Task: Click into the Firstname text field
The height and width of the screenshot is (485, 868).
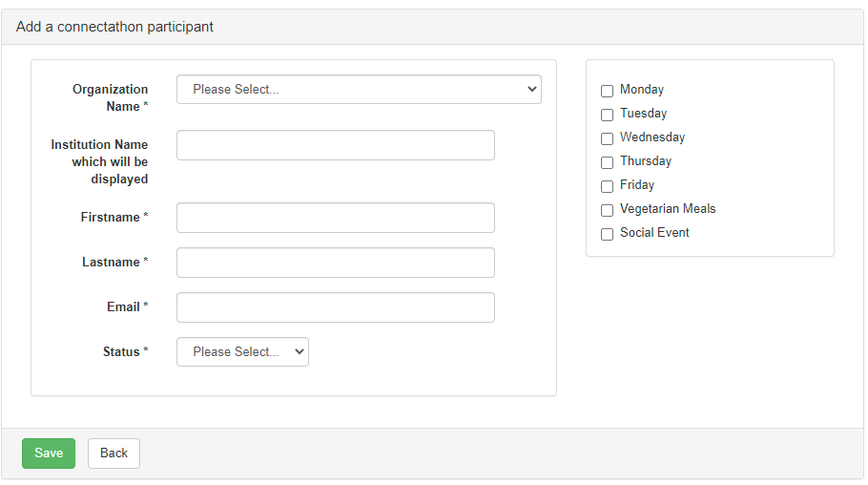Action: point(336,218)
